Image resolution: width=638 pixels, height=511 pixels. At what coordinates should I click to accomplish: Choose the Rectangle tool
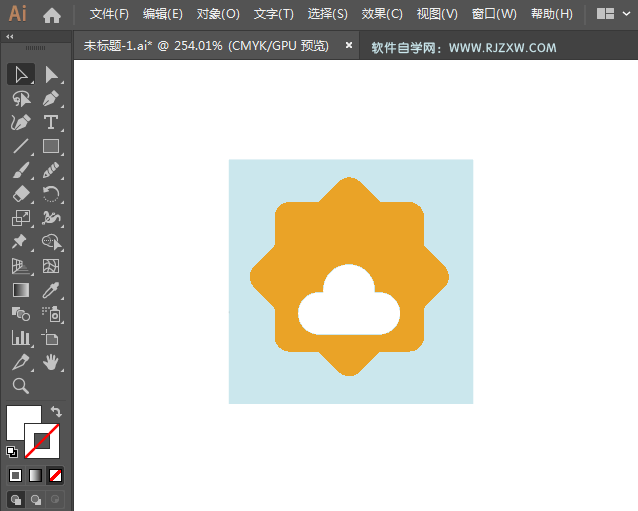coord(51,146)
